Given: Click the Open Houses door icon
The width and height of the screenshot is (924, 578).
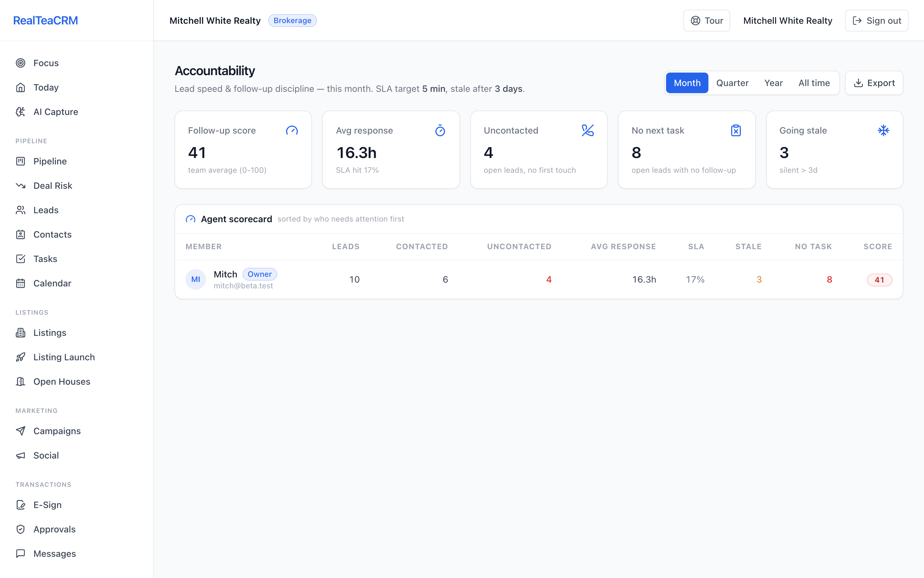Looking at the screenshot, I should tap(21, 382).
